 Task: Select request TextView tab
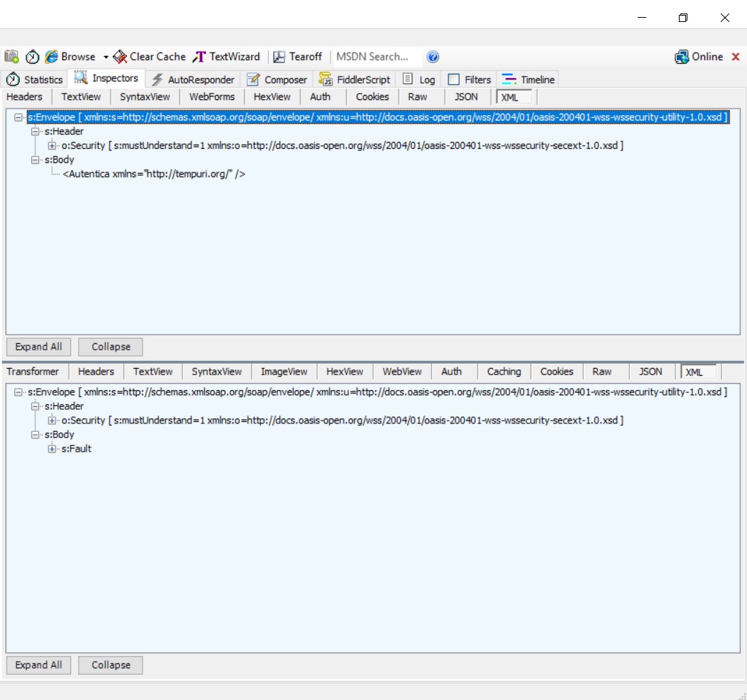click(81, 96)
